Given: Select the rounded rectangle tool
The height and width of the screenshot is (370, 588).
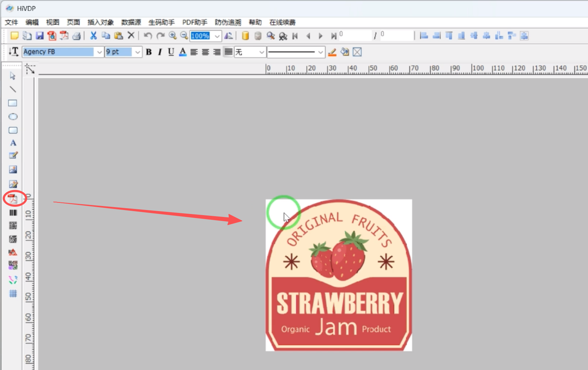Looking at the screenshot, I should pyautogui.click(x=13, y=130).
